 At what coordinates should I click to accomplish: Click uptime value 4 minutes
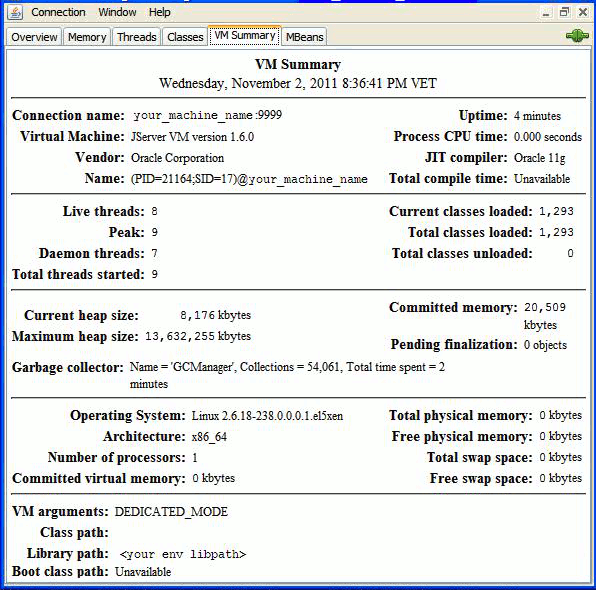click(537, 116)
